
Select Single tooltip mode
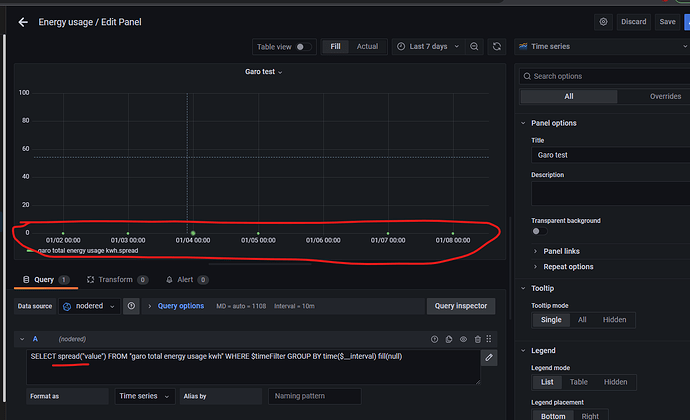pyautogui.click(x=551, y=320)
